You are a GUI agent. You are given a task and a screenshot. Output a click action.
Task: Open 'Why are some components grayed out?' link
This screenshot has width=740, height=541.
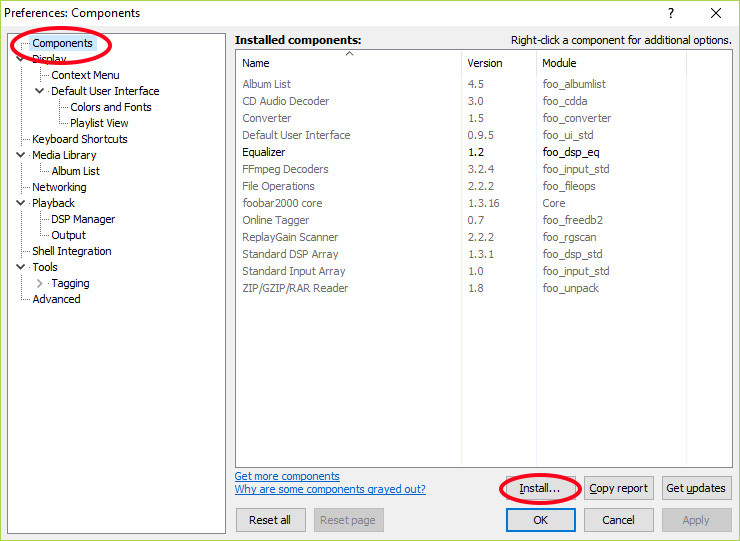[330, 489]
